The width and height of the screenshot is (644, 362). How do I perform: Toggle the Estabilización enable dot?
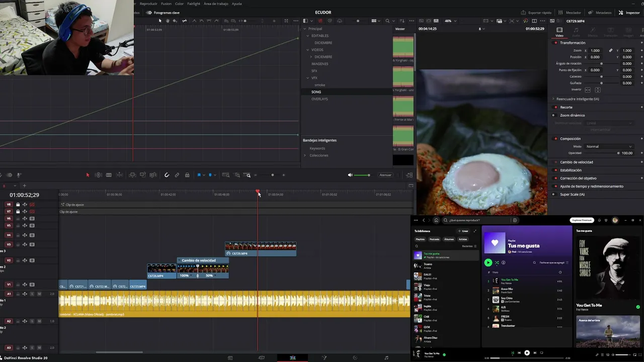[555, 170]
